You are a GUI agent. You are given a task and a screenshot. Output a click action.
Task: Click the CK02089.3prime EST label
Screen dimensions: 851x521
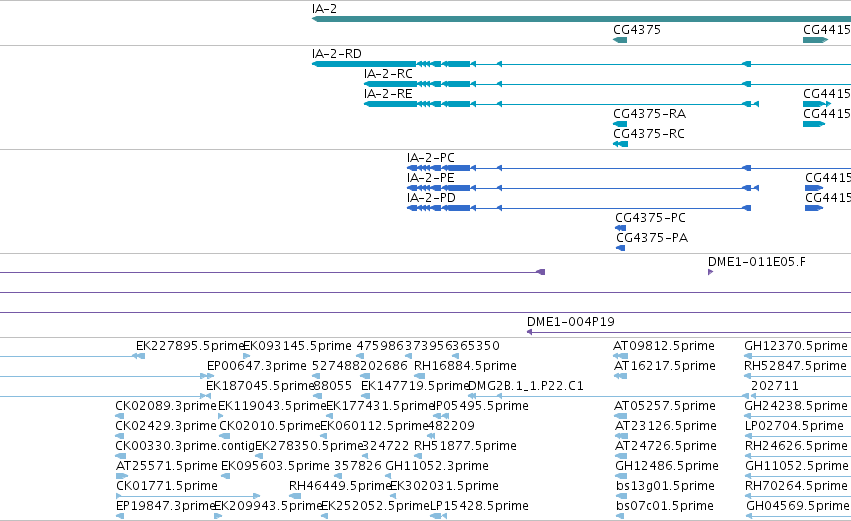166,406
